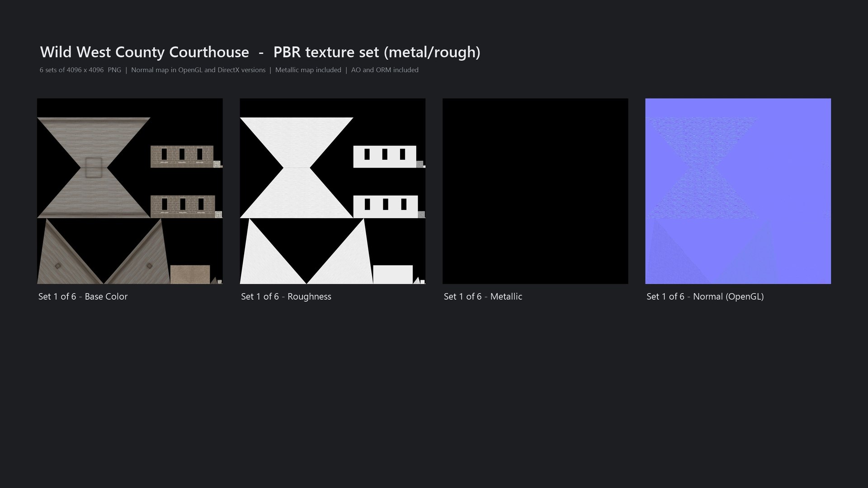Open the blue Normal map thumbnail
868x488 pixels.
click(738, 191)
